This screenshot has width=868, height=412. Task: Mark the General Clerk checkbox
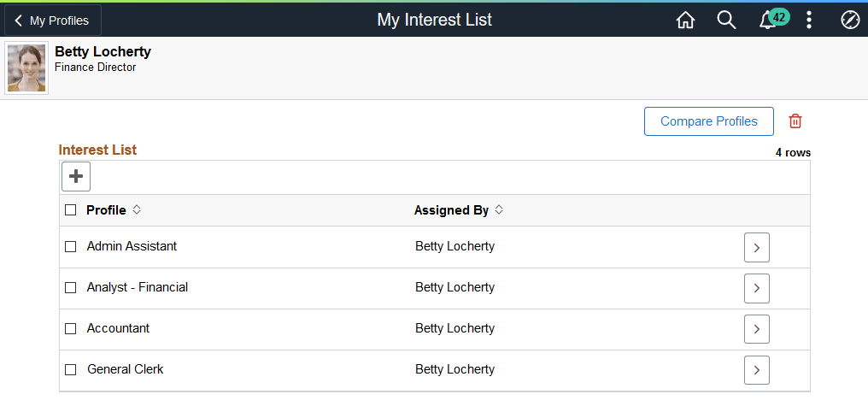(71, 370)
